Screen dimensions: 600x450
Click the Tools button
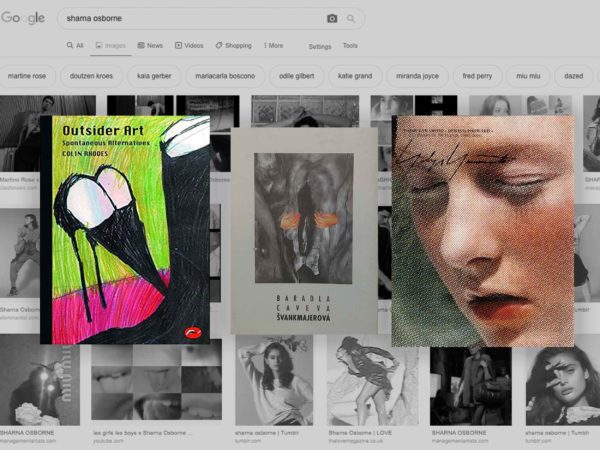(x=350, y=46)
